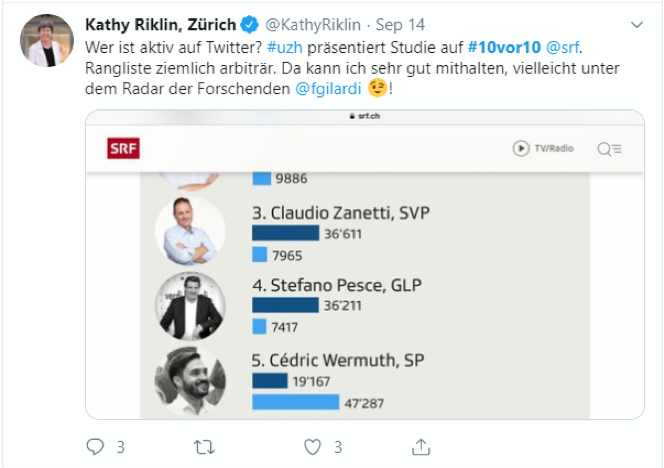Open Kathy Riklin's profile avatar
This screenshot has height=468, width=664.
coord(47,41)
